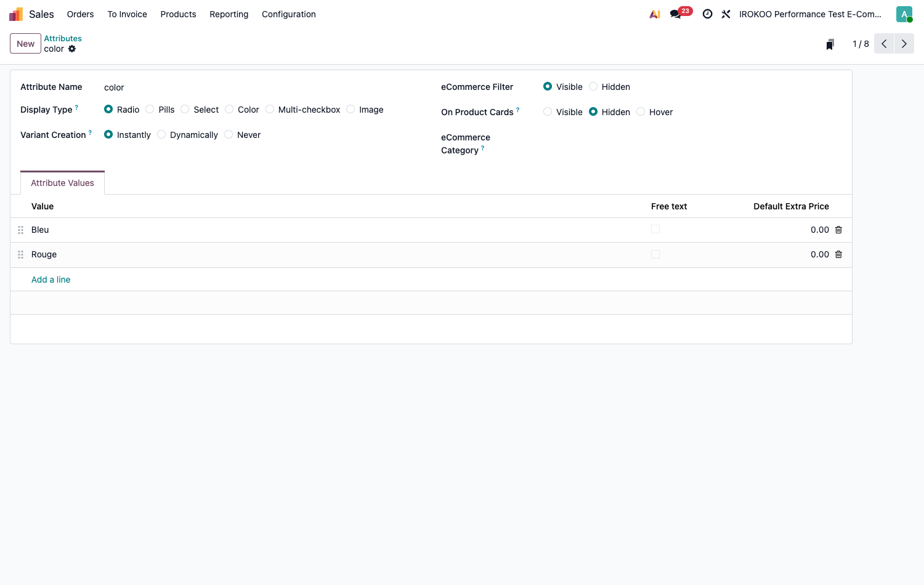Set eCommerce Filter to Hidden
924x585 pixels.
click(593, 86)
